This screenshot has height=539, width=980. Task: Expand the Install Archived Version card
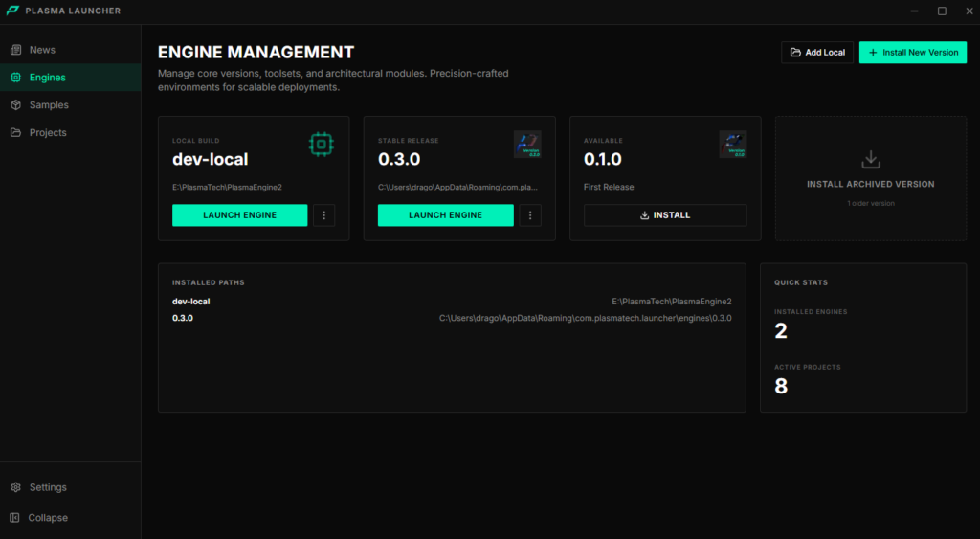point(870,184)
